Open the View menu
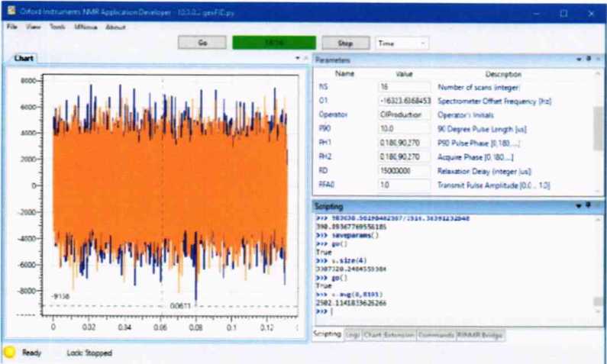The image size is (607, 364). [34, 27]
